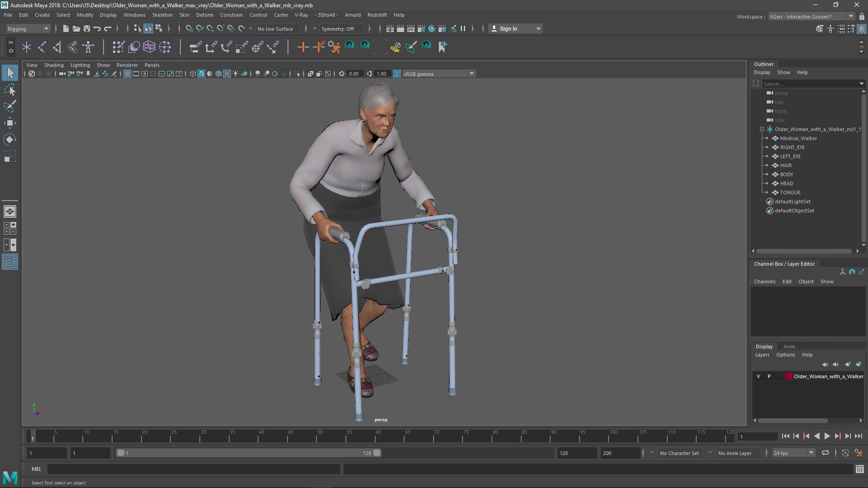Open the Sign In dropdown
The height and width of the screenshot is (488, 868).
(x=515, y=28)
